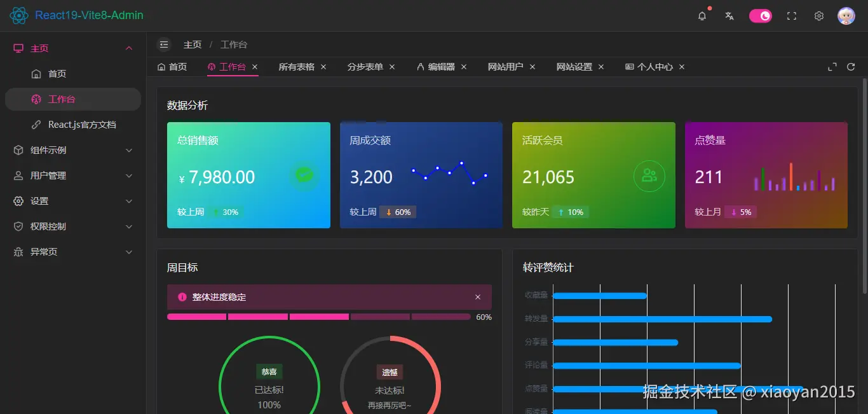Screen dimensions: 868x414
Task: Click the 60% segmented progress bar
Action: pyautogui.click(x=319, y=317)
